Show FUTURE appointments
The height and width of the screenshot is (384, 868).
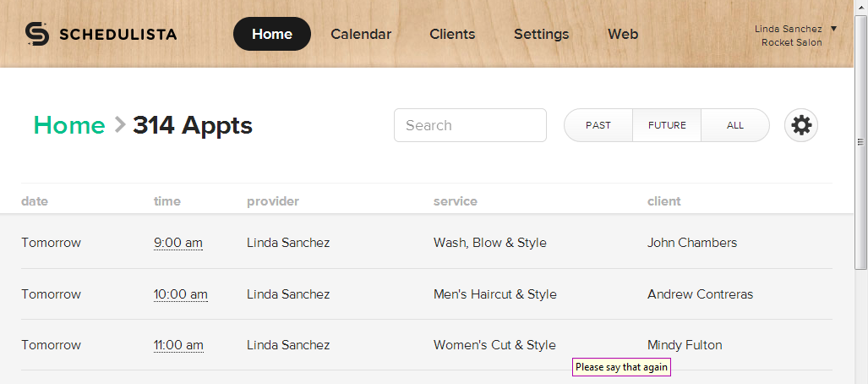[667, 125]
